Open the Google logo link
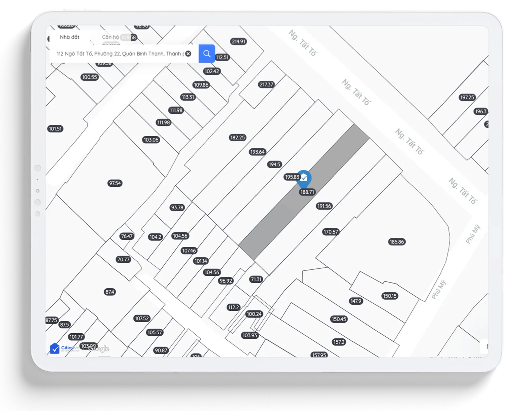 tap(99, 349)
